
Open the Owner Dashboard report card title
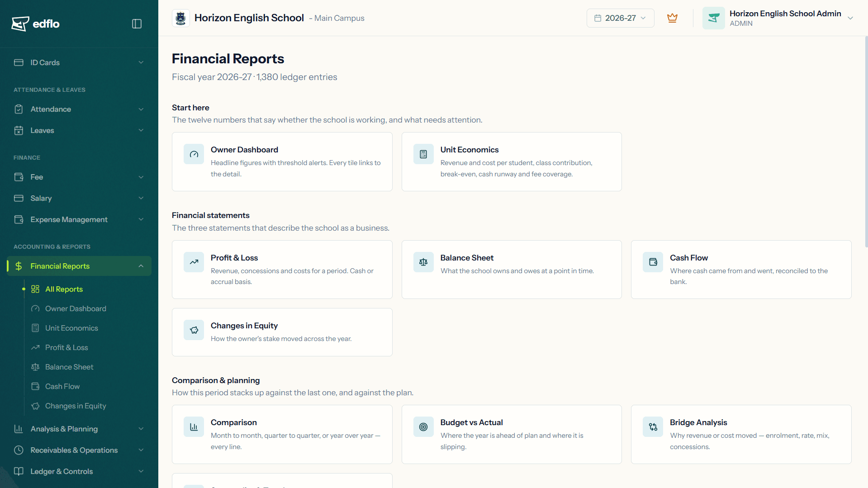[x=244, y=150]
